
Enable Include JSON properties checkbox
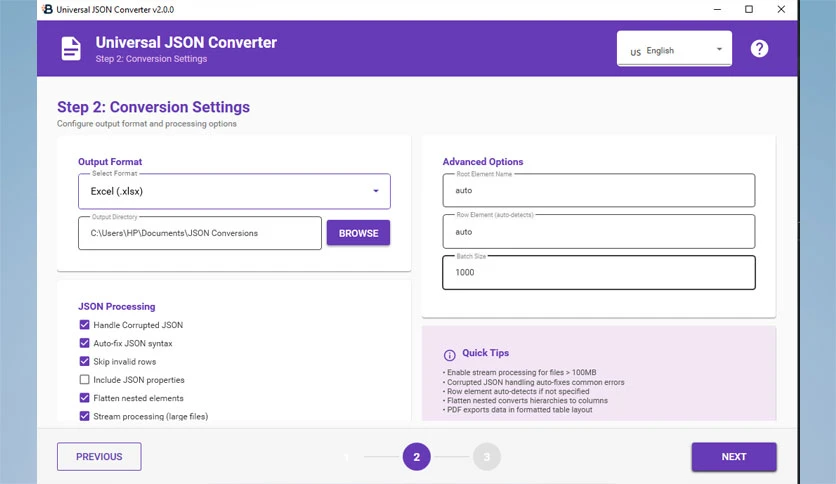[84, 380]
